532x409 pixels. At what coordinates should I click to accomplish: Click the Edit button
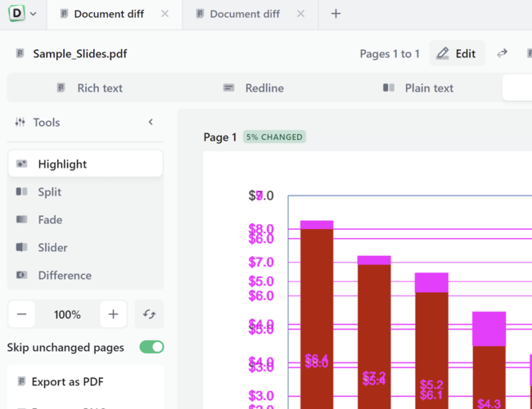pos(457,53)
